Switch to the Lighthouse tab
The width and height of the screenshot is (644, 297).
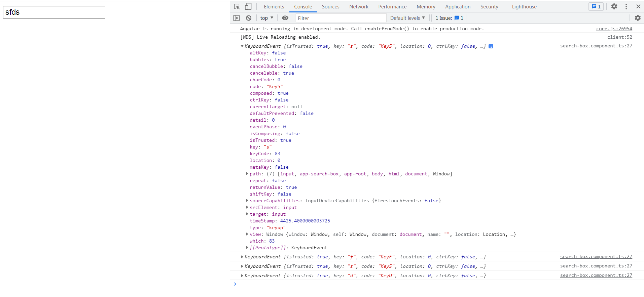point(524,7)
